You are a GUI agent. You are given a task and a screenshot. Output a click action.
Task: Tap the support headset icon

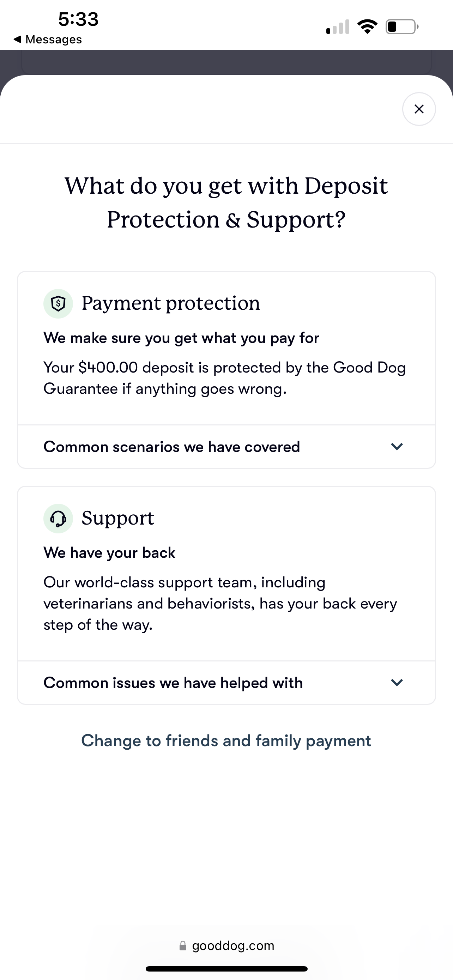click(x=58, y=519)
